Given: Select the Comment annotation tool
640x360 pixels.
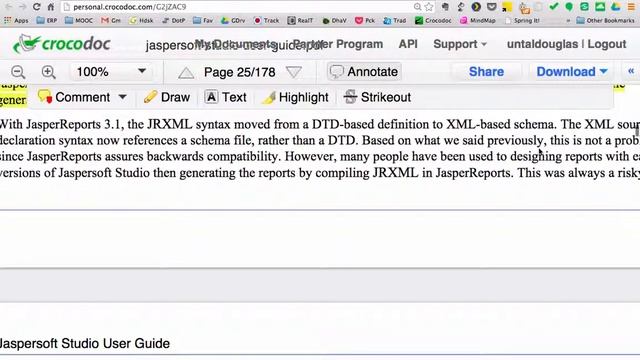Looking at the screenshot, I should (73, 97).
